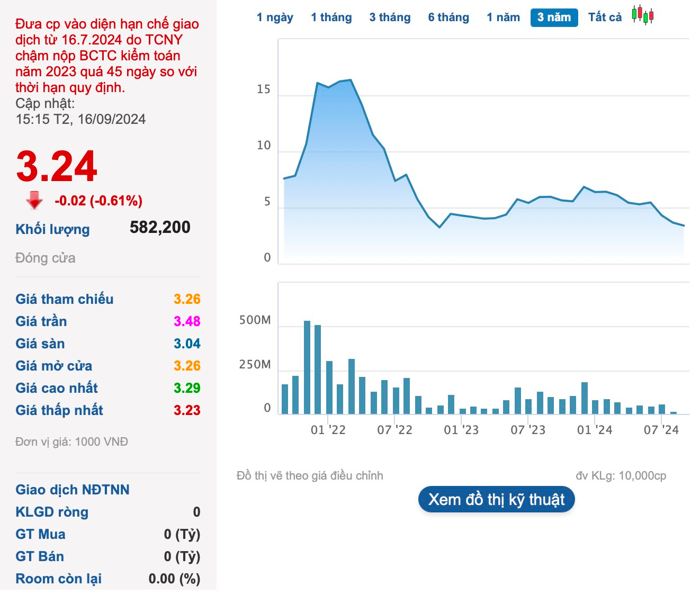The height and width of the screenshot is (595, 700).
Task: Select the 6 tháng time range tab
Action: coord(448,17)
